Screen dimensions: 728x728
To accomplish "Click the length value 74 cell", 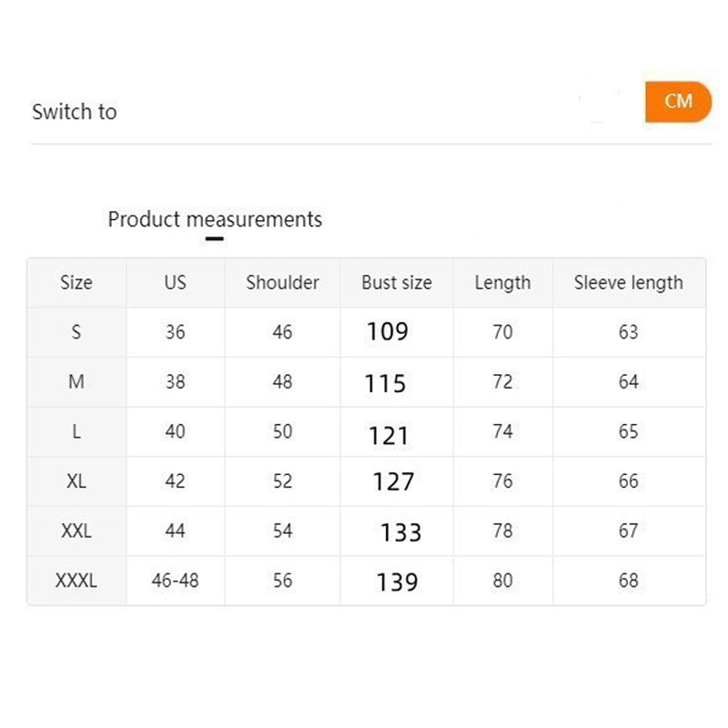I will tap(503, 431).
